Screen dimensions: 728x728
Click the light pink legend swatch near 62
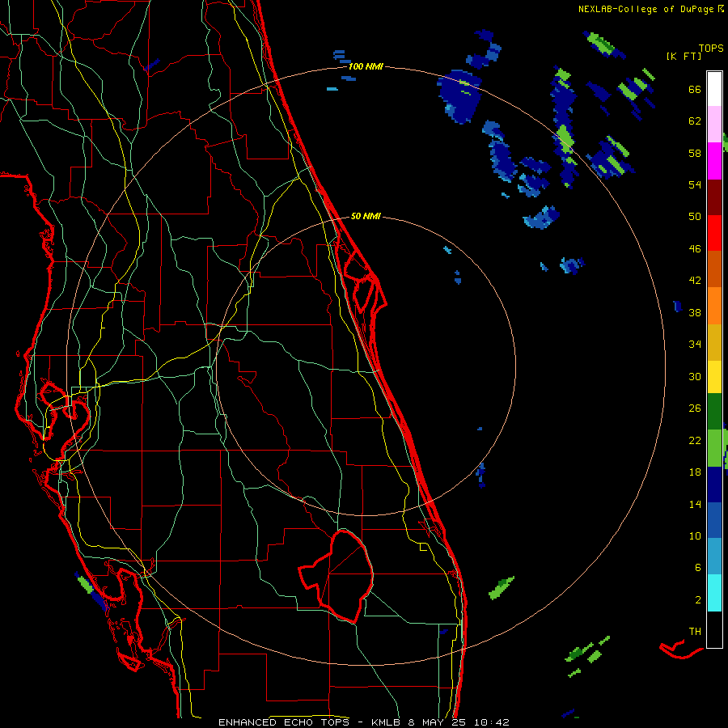pos(714,125)
